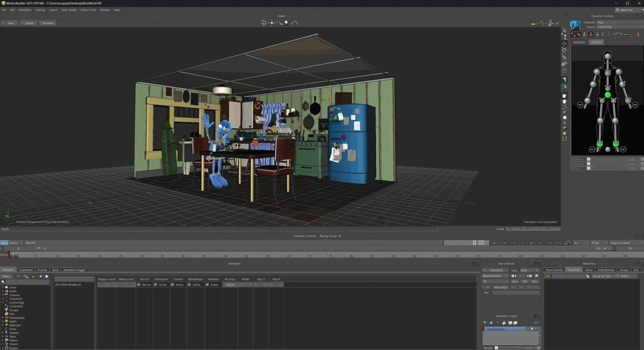This screenshot has width=644, height=350.
Task: Open the key Type Auto dropdown
Action: (x=529, y=270)
